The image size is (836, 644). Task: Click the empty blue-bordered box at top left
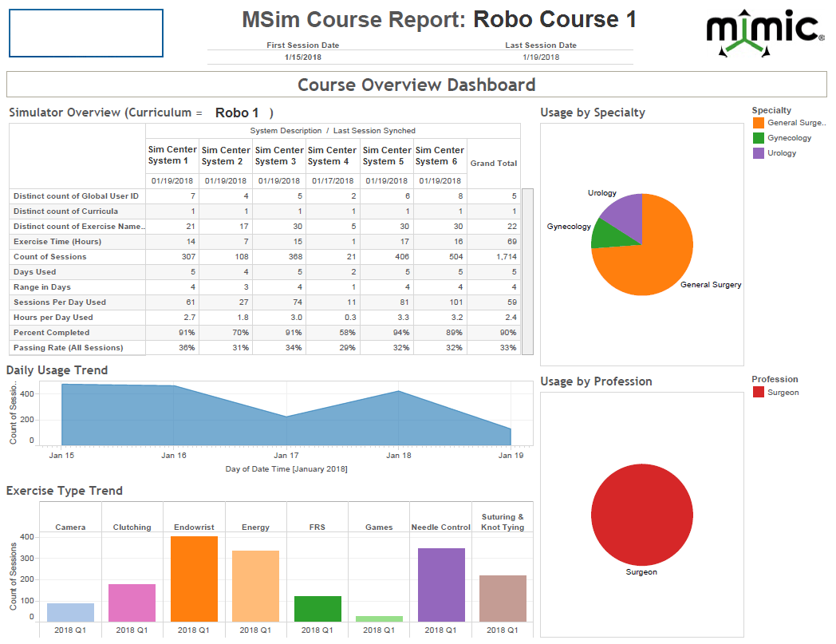coord(86,33)
